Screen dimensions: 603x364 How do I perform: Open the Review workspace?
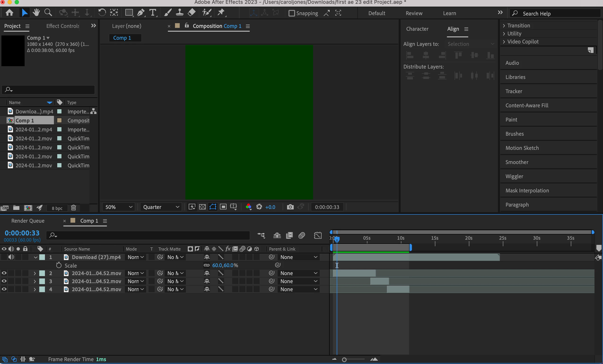click(x=414, y=13)
